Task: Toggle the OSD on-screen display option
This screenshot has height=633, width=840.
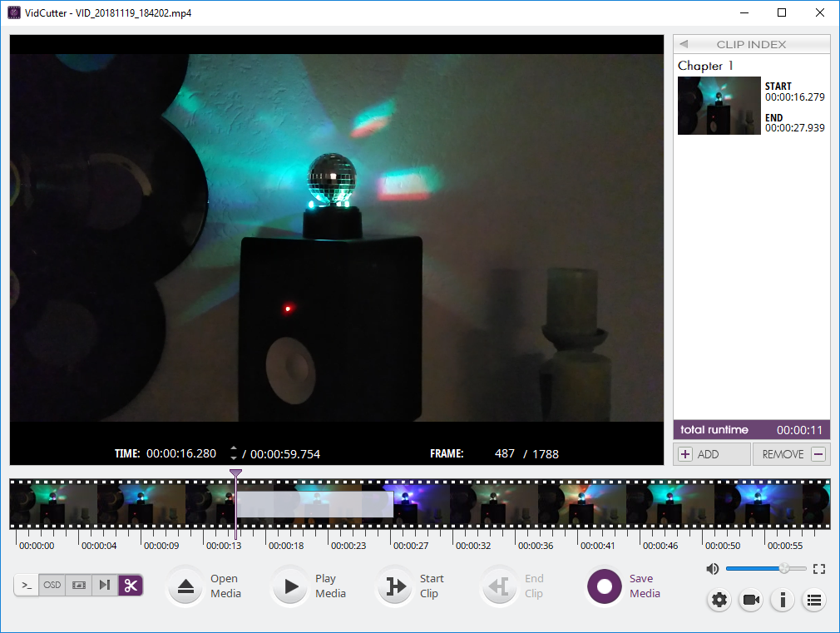Action: (52, 586)
